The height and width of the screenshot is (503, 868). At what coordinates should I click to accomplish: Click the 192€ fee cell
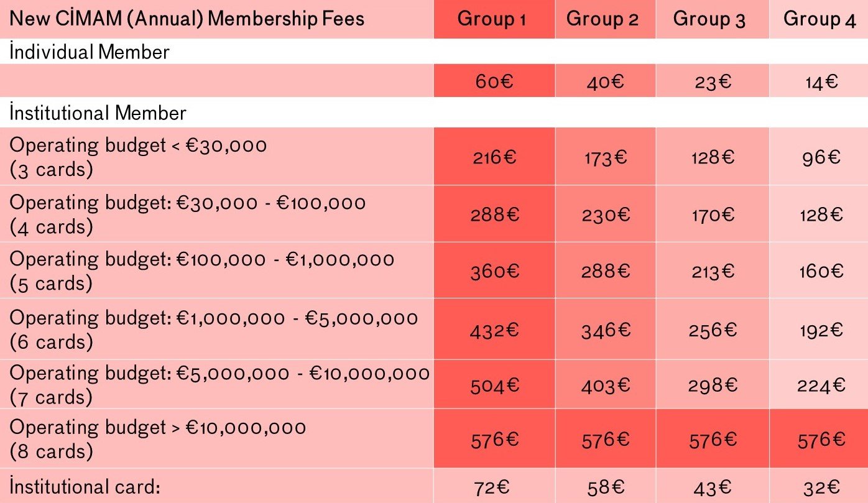tap(820, 330)
